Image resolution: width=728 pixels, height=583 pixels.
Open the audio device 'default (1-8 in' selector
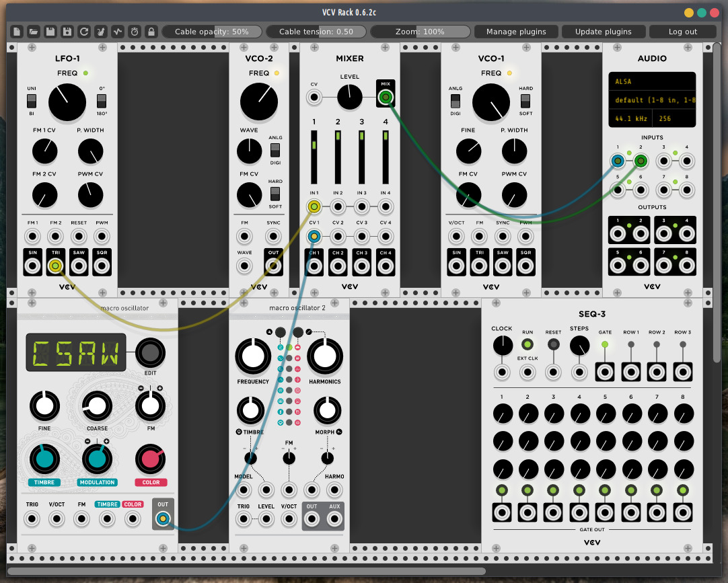(x=652, y=100)
